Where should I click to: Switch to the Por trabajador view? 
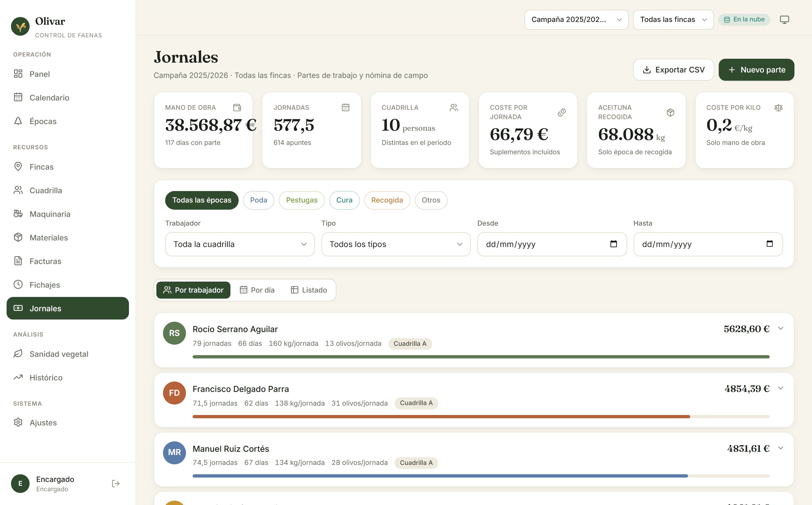pos(193,290)
